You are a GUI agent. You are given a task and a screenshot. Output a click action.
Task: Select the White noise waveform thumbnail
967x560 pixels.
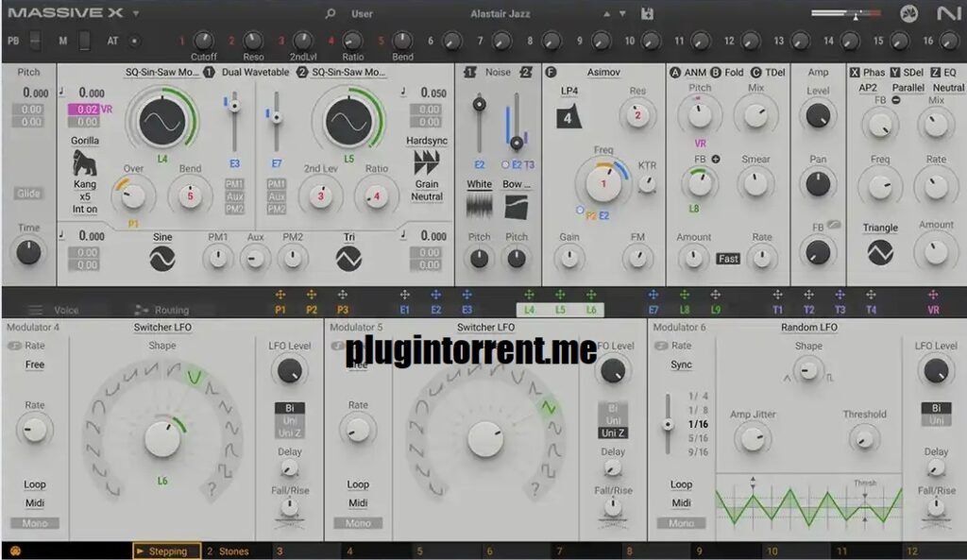pos(479,207)
